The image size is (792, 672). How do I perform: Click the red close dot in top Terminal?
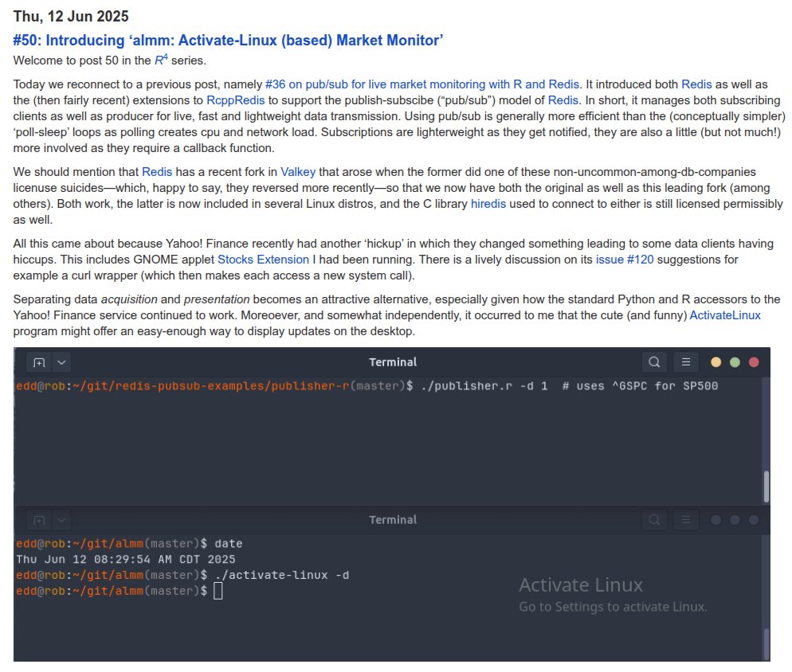754,362
